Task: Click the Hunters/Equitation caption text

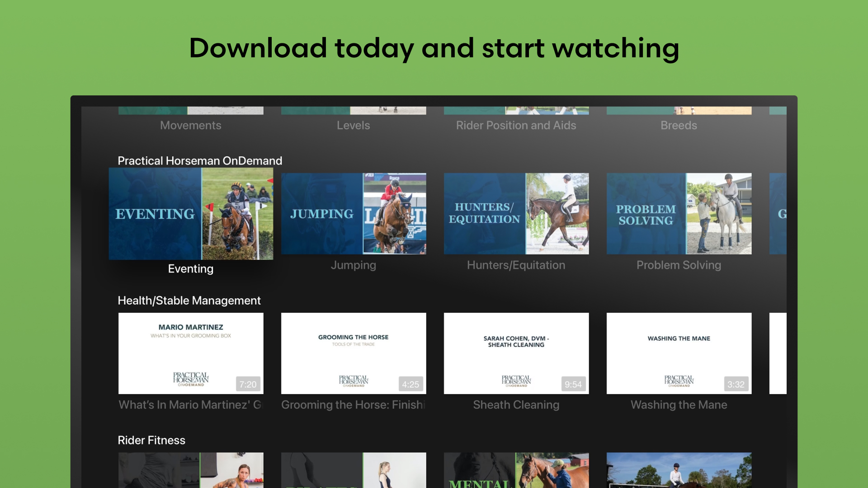Action: [x=516, y=265]
